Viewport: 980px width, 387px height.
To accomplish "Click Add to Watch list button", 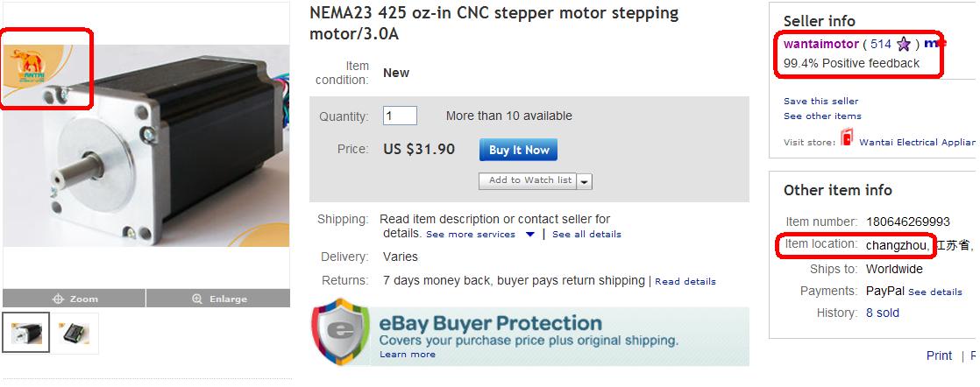I will pos(529,180).
